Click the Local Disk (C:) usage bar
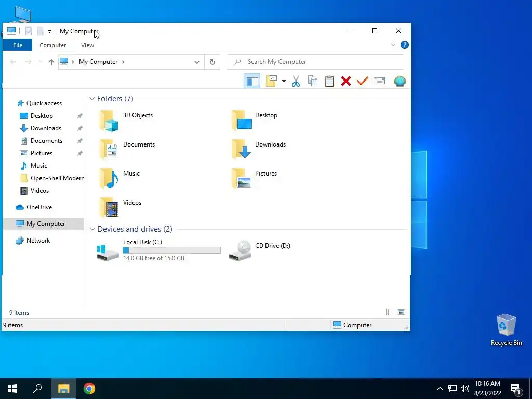Image resolution: width=532 pixels, height=399 pixels. [x=171, y=250]
